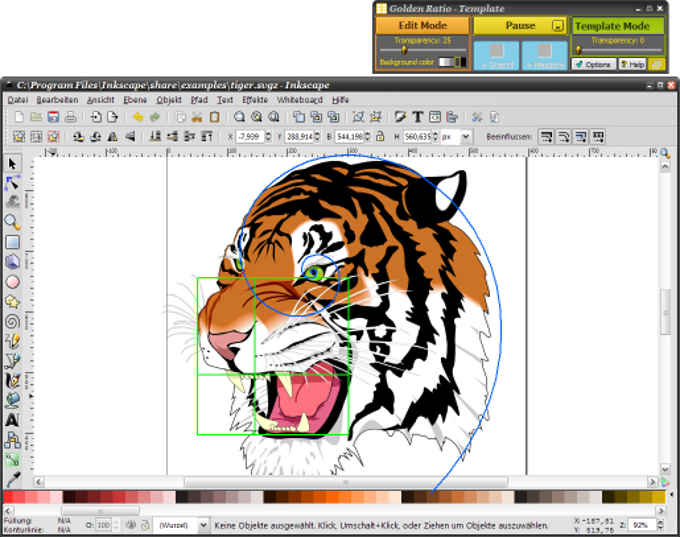
Task: Select the Connector tool
Action: [13, 440]
